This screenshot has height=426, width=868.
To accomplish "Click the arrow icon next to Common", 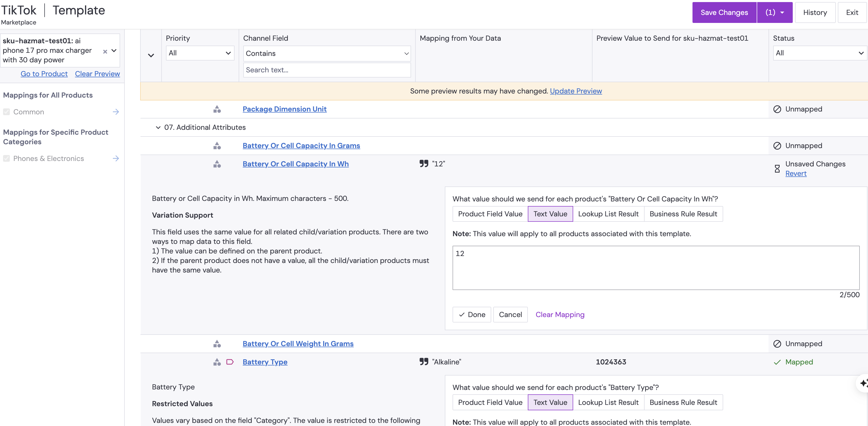I will click(115, 112).
